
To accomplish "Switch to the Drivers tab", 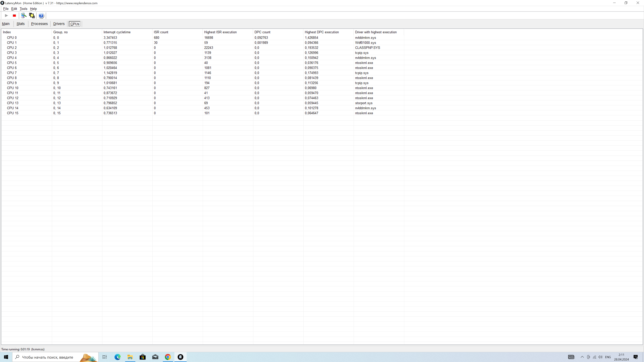I will point(59,24).
